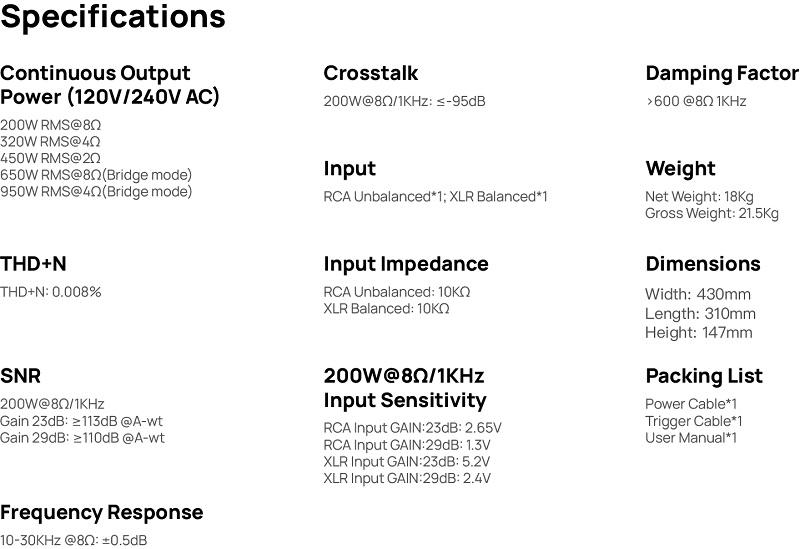Click the RCA Unbalanced*1; XLR Balanced*1 text
This screenshot has height=549, width=800.
(x=435, y=197)
